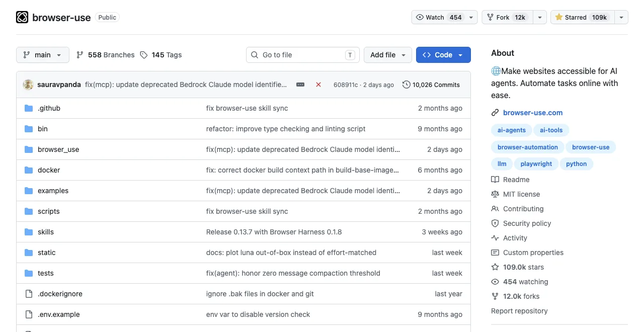Visit the browser-use.com website link
644x332 pixels.
coord(533,113)
